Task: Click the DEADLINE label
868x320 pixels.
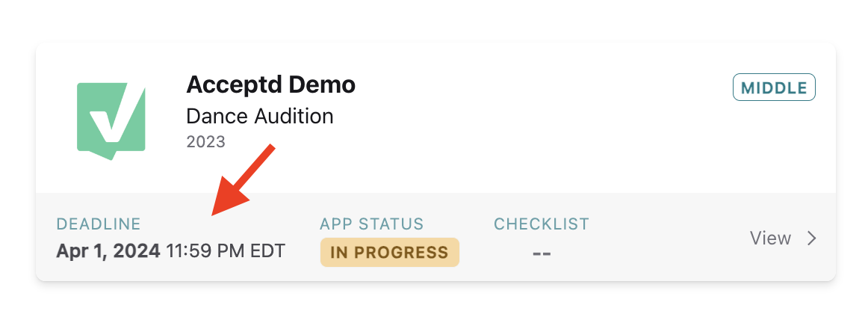Action: [x=99, y=224]
